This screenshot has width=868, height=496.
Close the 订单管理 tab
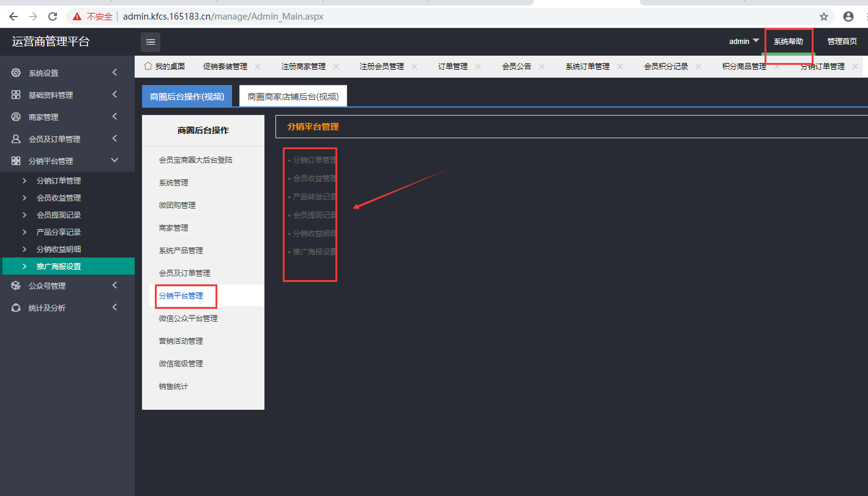coord(478,67)
